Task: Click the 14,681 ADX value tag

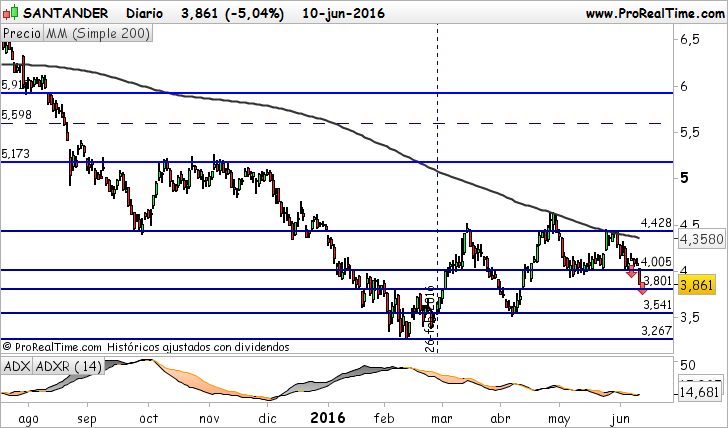Action: click(699, 392)
